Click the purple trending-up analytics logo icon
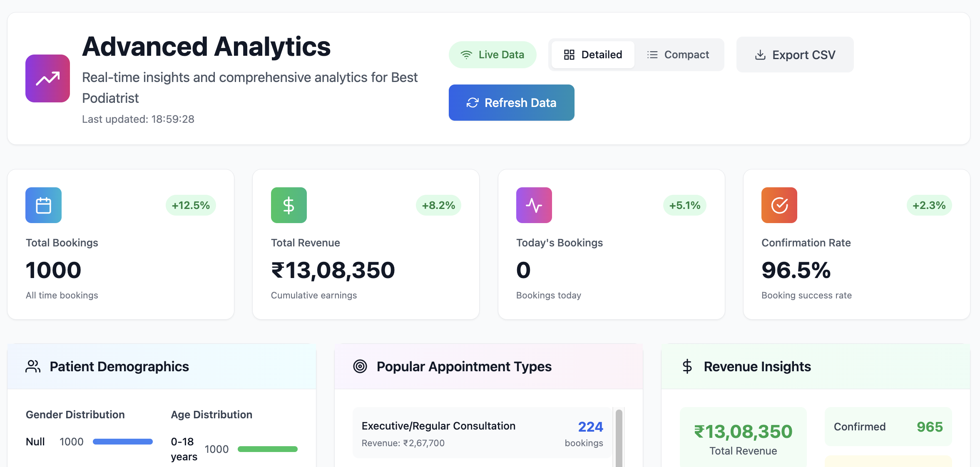This screenshot has width=980, height=467. click(x=47, y=78)
